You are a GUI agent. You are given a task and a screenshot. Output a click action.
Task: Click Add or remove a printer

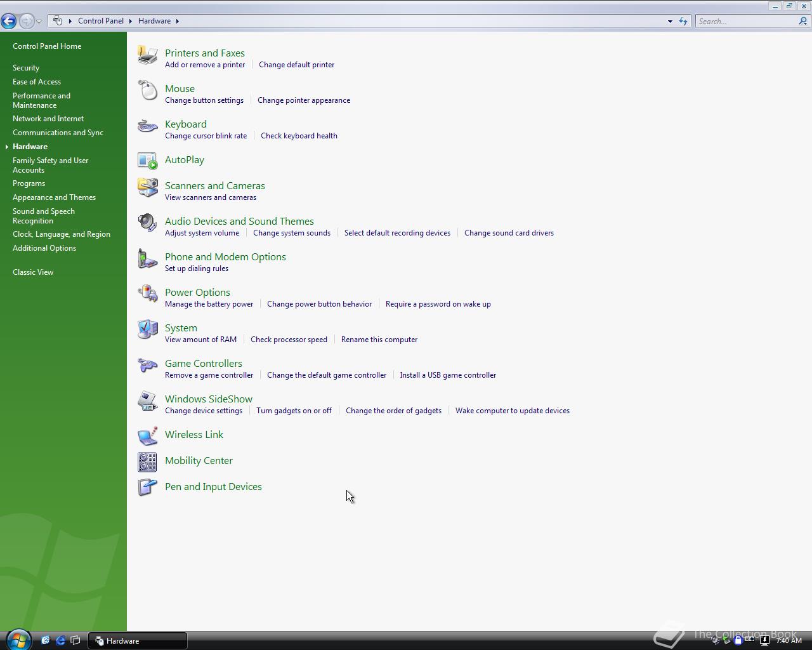point(205,65)
